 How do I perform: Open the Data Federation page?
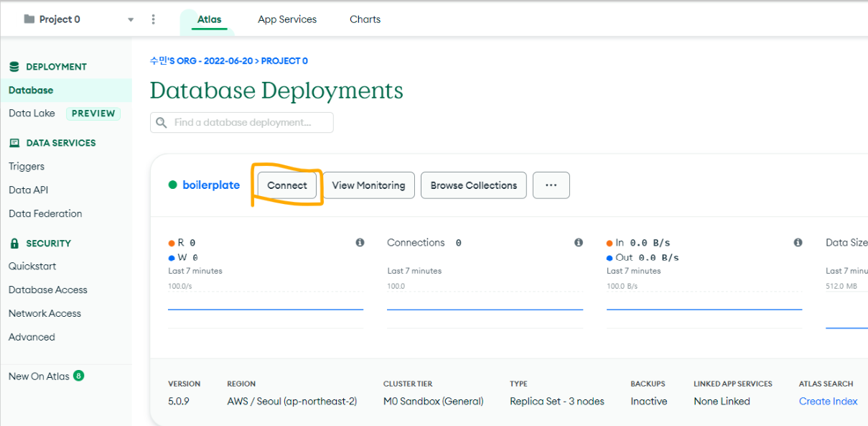point(45,214)
